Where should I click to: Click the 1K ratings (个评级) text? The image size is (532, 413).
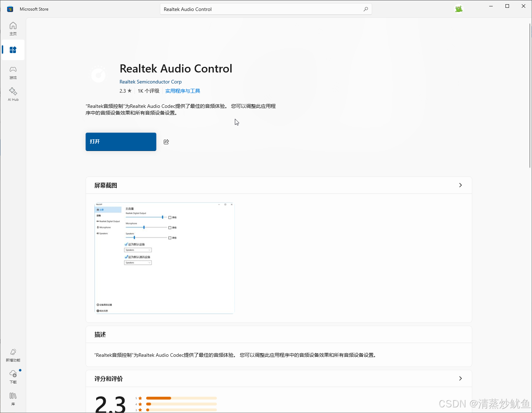pyautogui.click(x=149, y=91)
